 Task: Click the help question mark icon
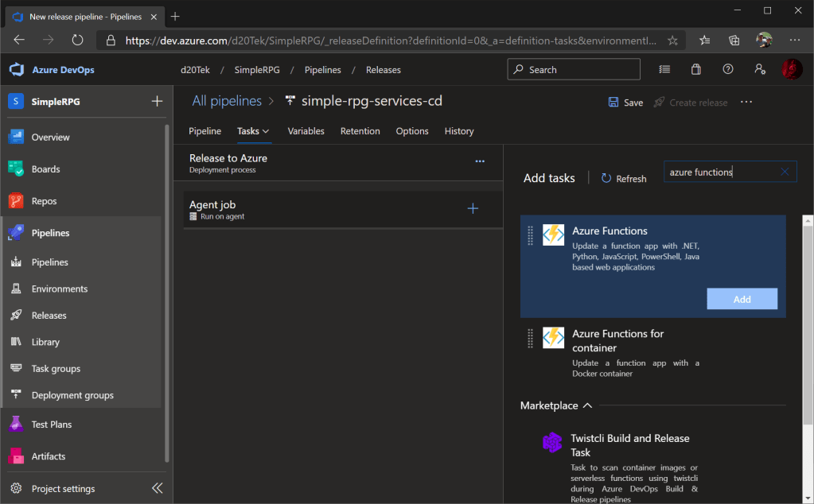[x=727, y=70]
